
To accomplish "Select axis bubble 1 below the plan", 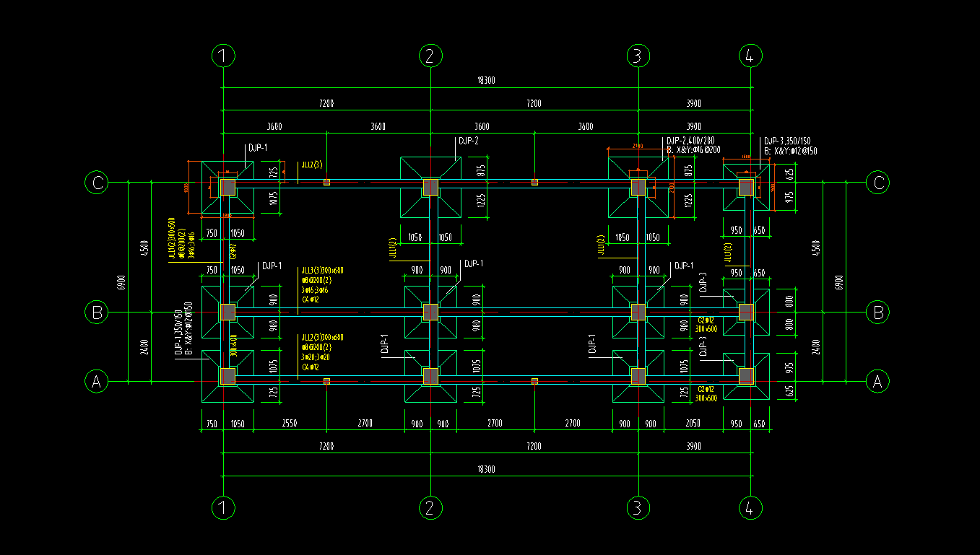I will coord(224,508).
